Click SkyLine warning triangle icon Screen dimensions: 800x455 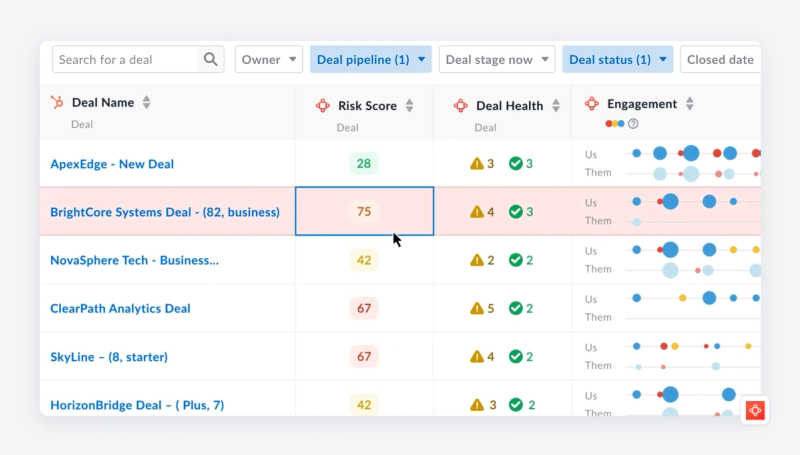pyautogui.click(x=477, y=356)
